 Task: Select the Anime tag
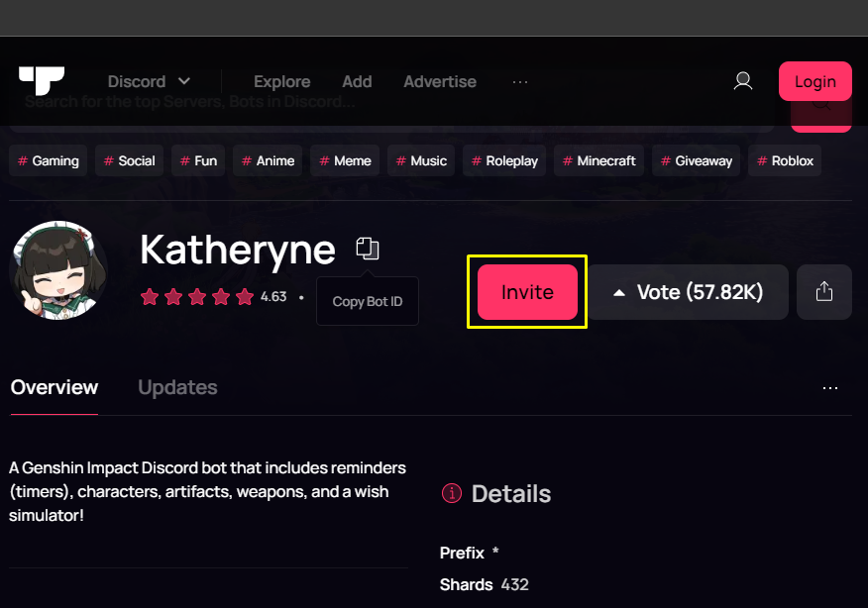[268, 160]
